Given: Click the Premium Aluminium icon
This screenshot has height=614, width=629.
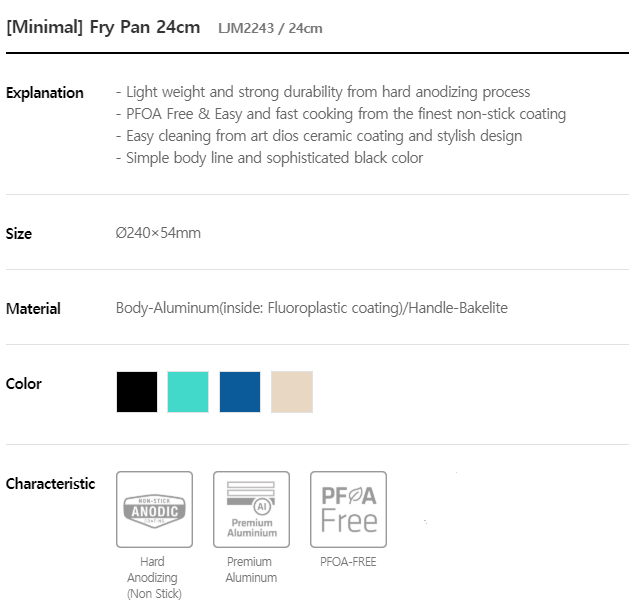Looking at the screenshot, I should 252,509.
